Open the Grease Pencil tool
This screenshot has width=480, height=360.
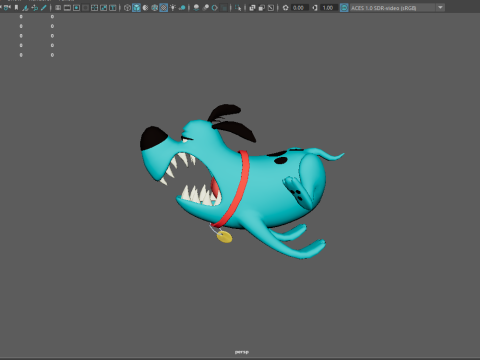[x=43, y=8]
